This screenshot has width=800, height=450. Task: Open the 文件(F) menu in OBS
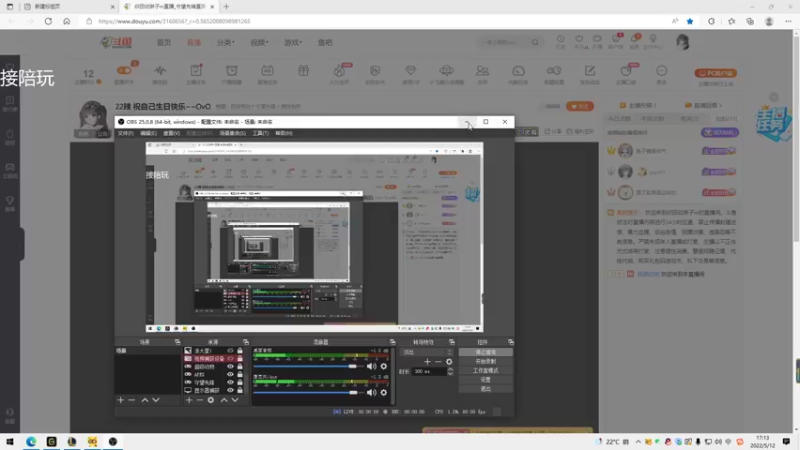[x=126, y=133]
